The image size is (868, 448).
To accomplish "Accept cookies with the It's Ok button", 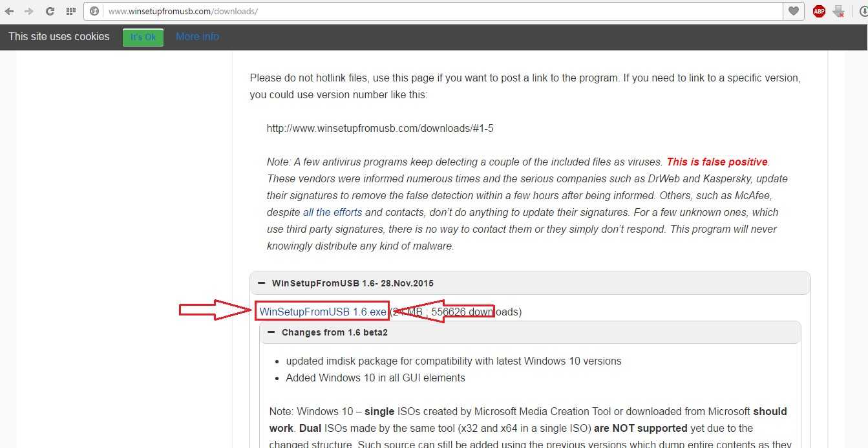I will click(x=143, y=37).
